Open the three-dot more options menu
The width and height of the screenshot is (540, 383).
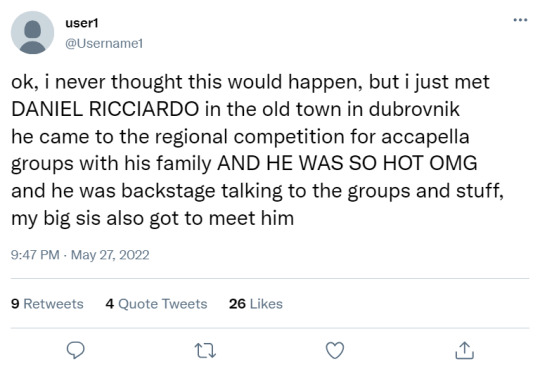click(520, 20)
